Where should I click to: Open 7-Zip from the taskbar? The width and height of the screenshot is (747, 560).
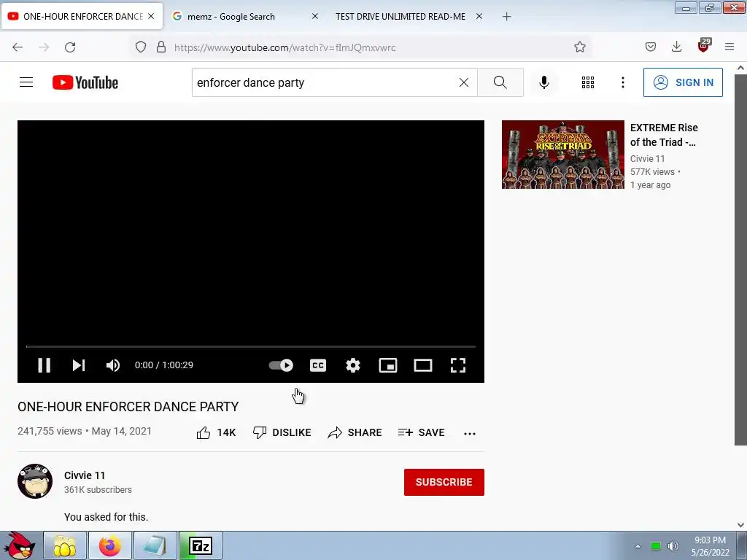tap(201, 545)
